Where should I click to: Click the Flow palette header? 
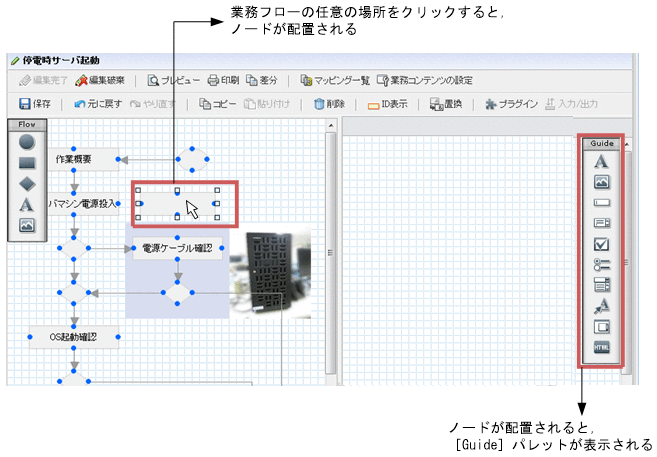[27, 124]
